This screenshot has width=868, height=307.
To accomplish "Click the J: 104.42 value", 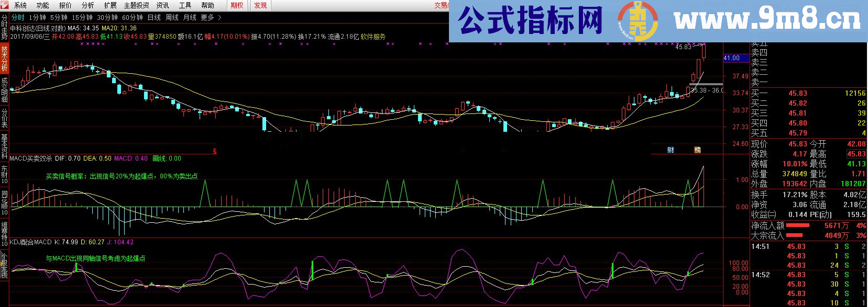I will pyautogui.click(x=120, y=242).
